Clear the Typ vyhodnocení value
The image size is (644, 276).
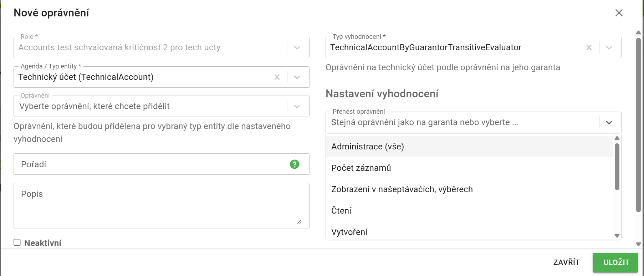click(589, 47)
